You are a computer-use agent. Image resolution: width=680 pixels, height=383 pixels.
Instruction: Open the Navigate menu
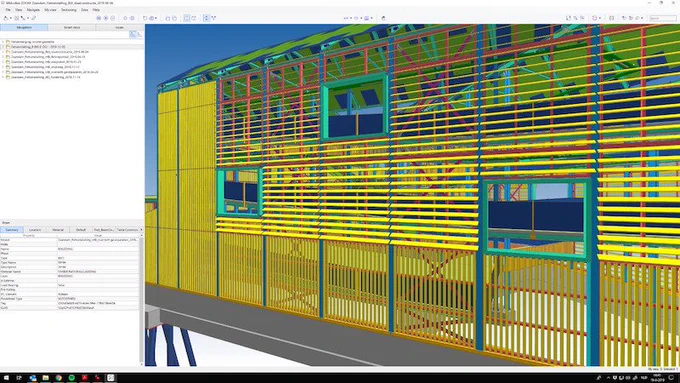tap(33, 10)
